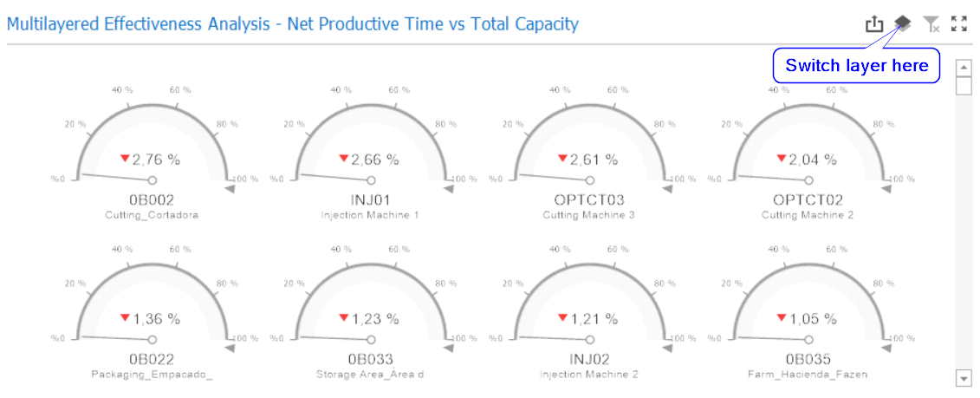Click the INJ02 gauge needle pivot
Screen dimensions: 980x398
(x=589, y=340)
